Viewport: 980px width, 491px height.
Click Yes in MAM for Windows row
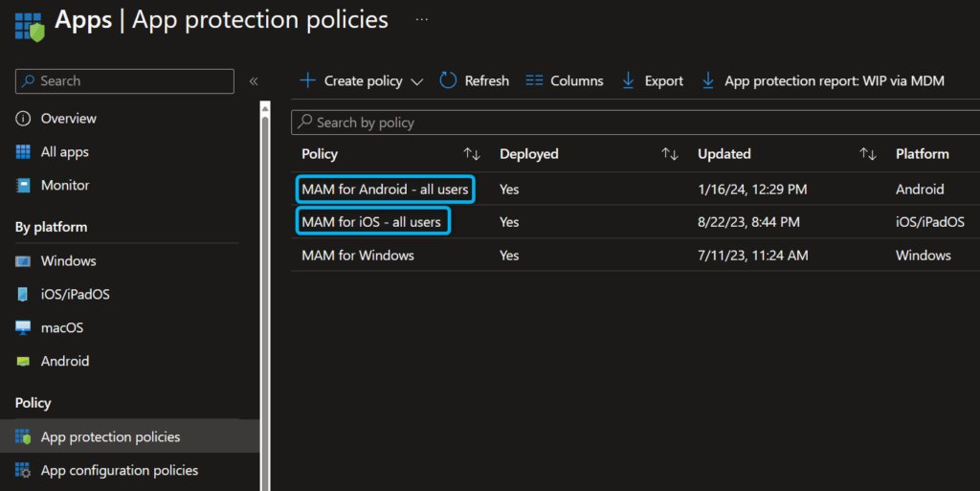pyautogui.click(x=509, y=256)
